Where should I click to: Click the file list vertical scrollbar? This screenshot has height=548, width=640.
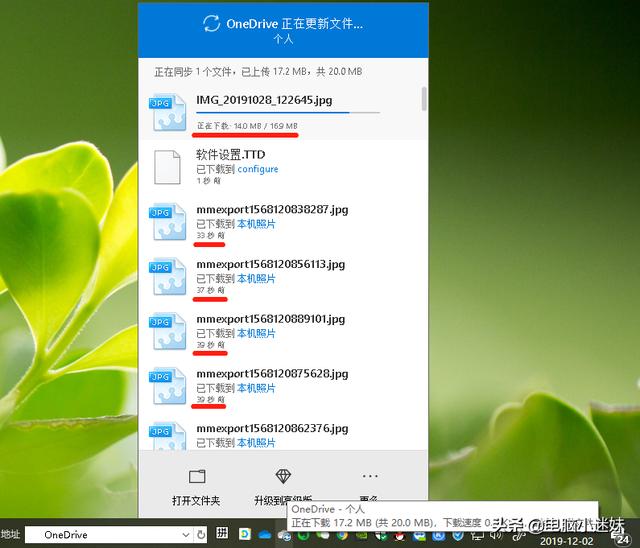[424, 98]
